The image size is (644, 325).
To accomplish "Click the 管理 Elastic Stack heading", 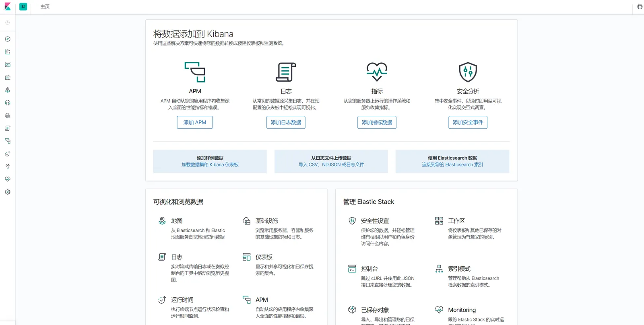I will pyautogui.click(x=369, y=202).
